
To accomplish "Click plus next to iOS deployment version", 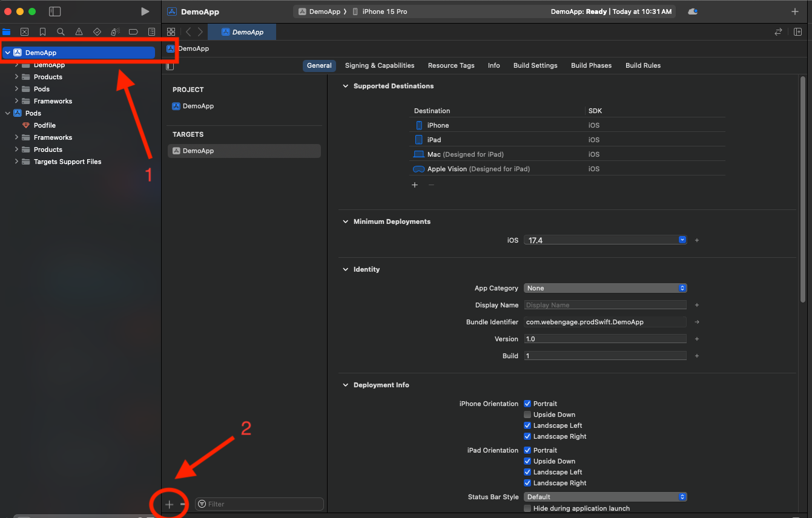I will pyautogui.click(x=697, y=240).
